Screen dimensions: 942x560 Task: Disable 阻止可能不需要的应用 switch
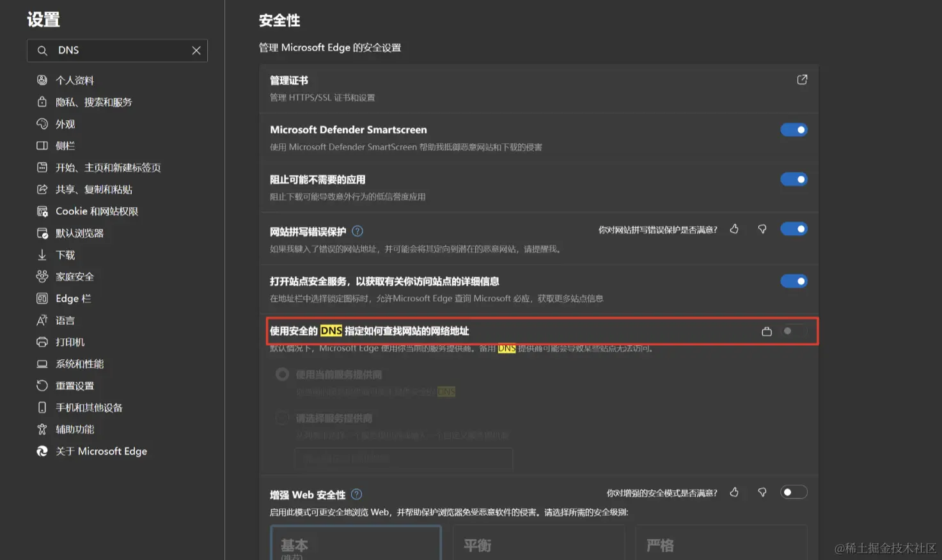(794, 180)
